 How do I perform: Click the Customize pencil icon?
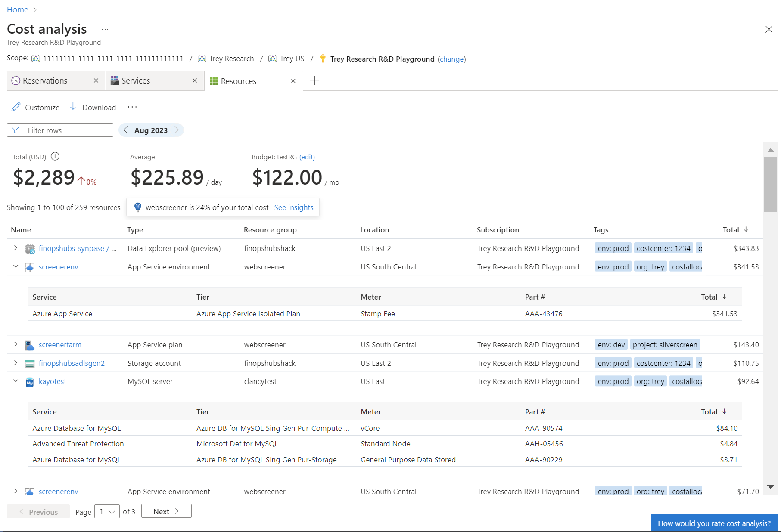16,107
